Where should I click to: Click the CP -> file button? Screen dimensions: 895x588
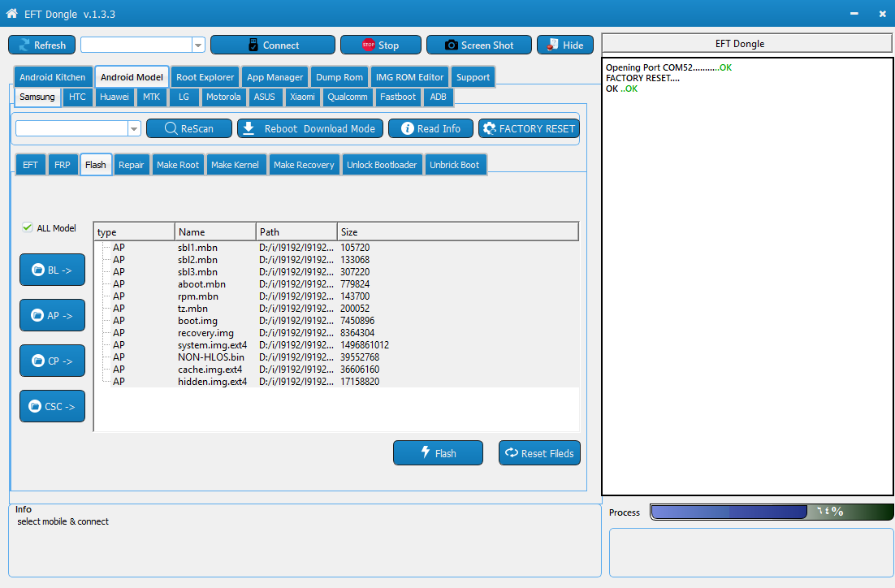click(x=52, y=361)
